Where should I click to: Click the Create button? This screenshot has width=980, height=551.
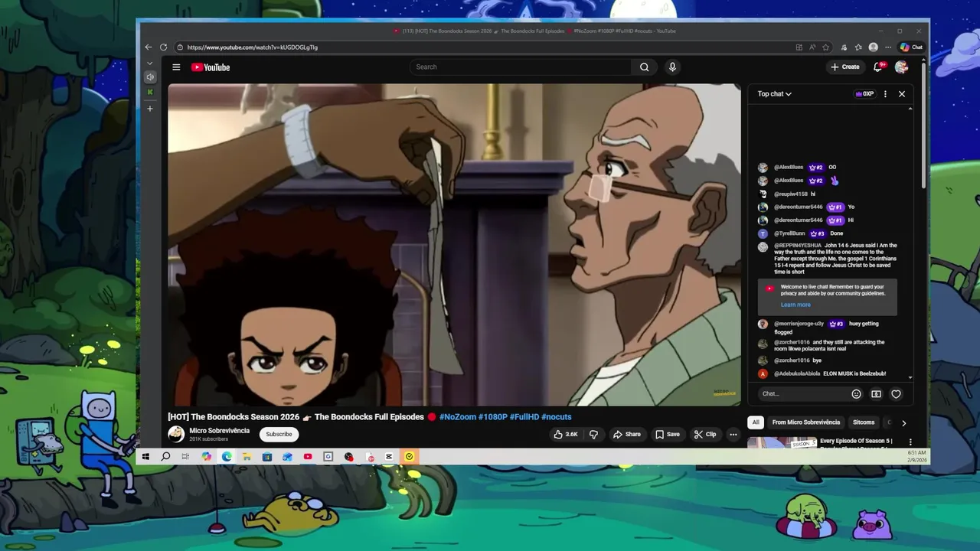[845, 67]
